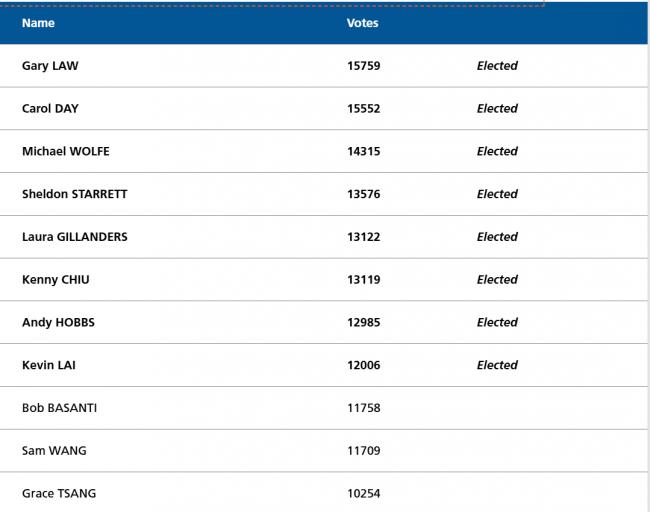Screen dimensions: 650x512
Task: Click Elected status beside Gary LAW
Action: (x=497, y=66)
